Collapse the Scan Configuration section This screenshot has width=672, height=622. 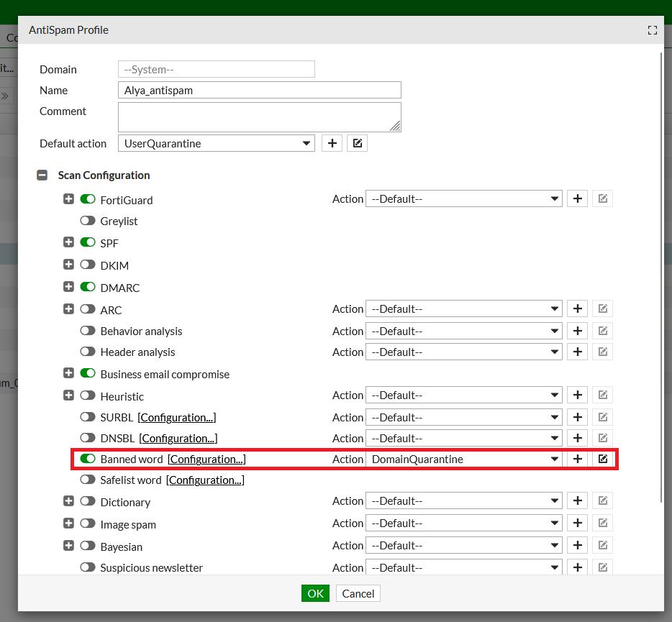coord(42,175)
